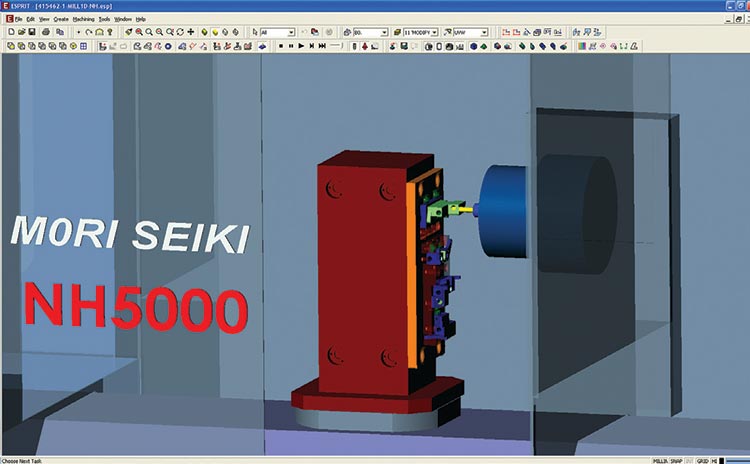This screenshot has width=750, height=464.
Task: Open the Create menu
Action: [x=61, y=19]
